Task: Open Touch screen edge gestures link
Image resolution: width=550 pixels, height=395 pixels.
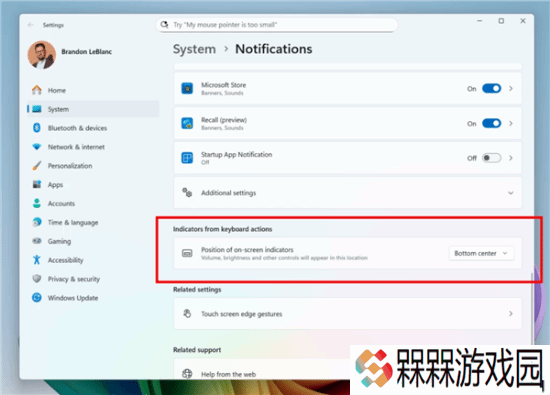Action: point(348,314)
